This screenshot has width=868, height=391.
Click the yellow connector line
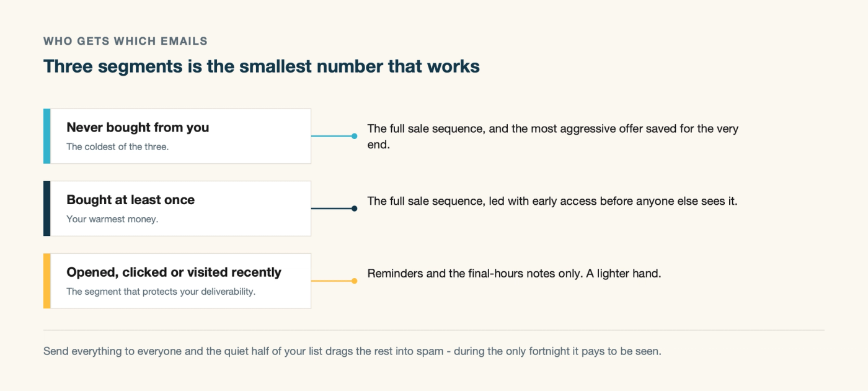pos(331,281)
